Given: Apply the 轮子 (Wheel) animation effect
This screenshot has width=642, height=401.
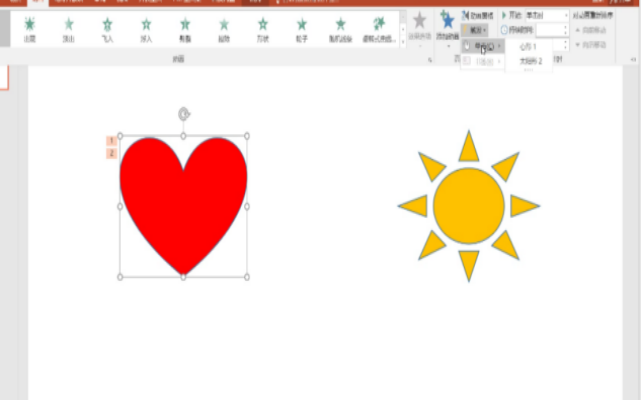Looking at the screenshot, I should pos(302,29).
